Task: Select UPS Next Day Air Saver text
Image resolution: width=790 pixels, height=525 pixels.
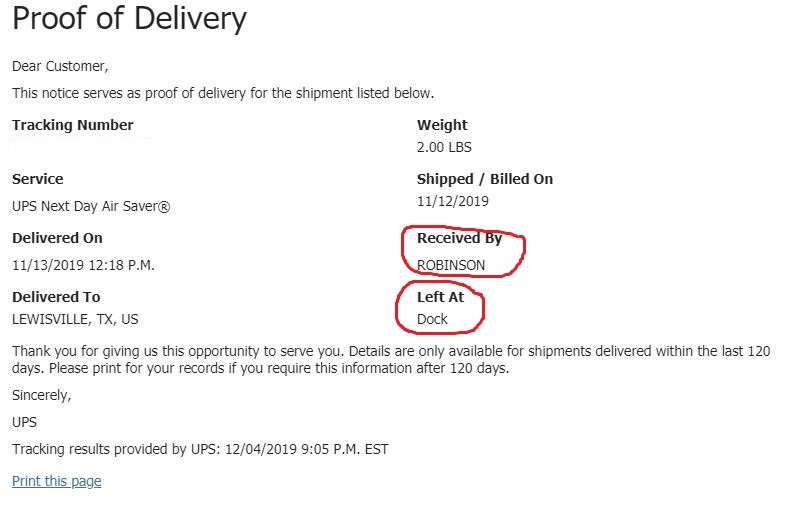Action: pos(91,206)
